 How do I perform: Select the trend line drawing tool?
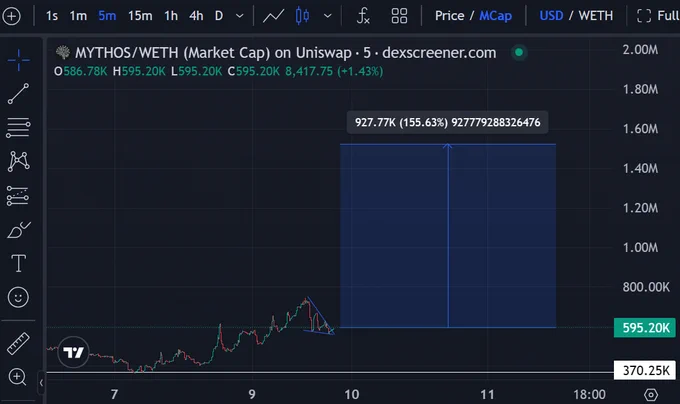pos(18,94)
